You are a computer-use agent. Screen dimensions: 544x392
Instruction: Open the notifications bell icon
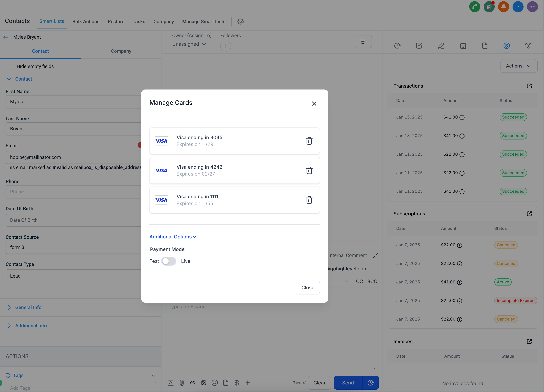(503, 7)
